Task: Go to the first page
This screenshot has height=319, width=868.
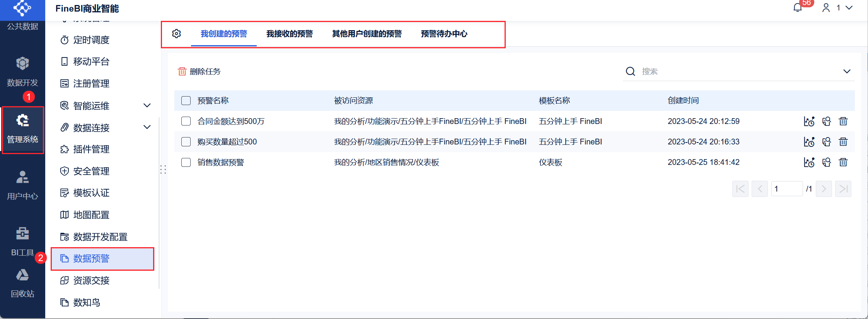Action: [740, 189]
